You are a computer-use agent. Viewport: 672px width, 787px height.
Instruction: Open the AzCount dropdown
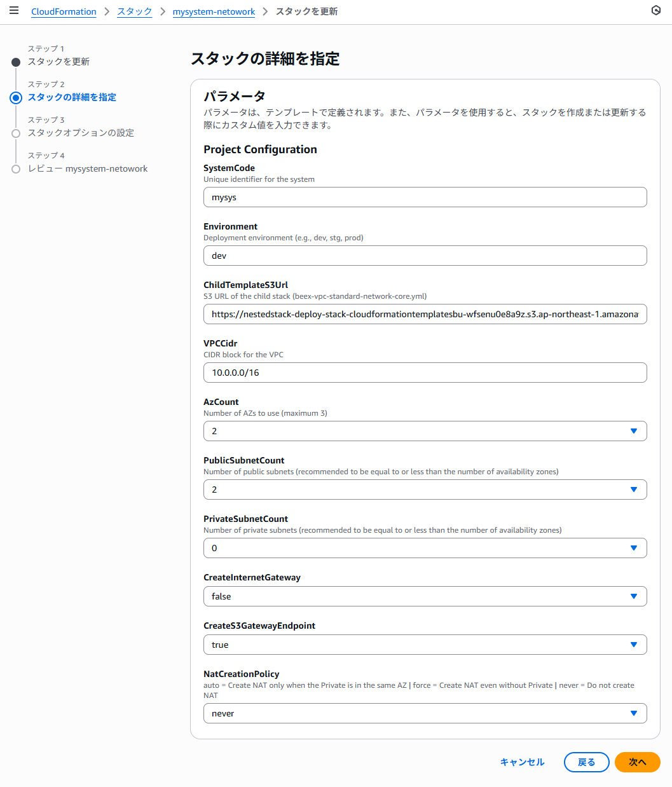425,431
